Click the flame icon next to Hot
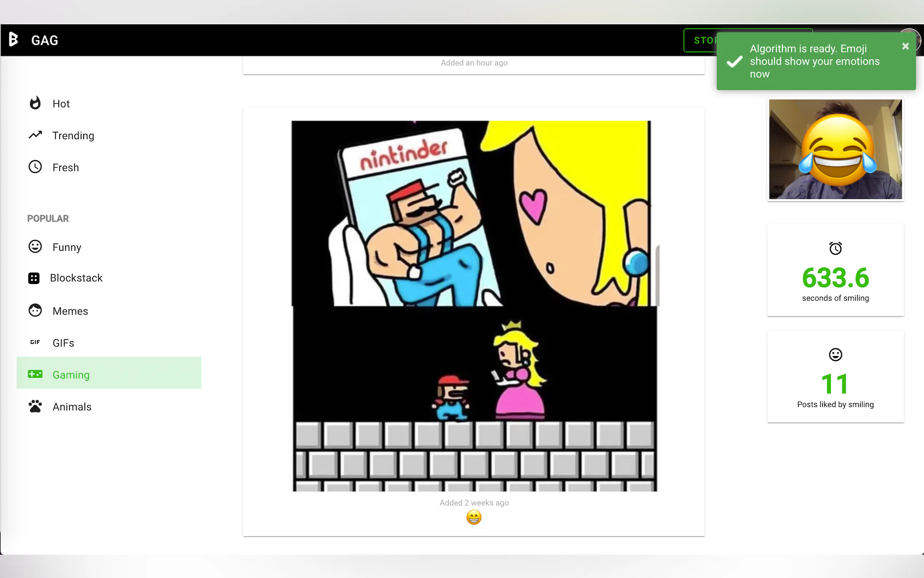924x578 pixels. click(x=35, y=103)
